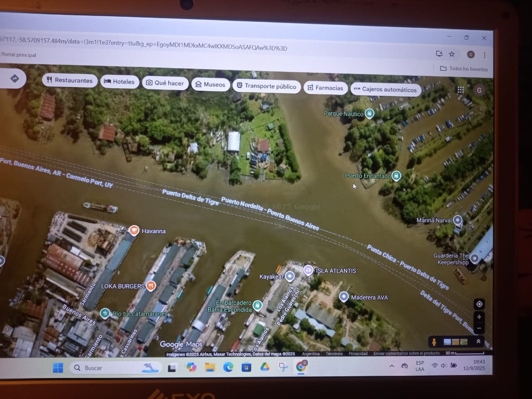Click the zoom in plus button

[479, 317]
